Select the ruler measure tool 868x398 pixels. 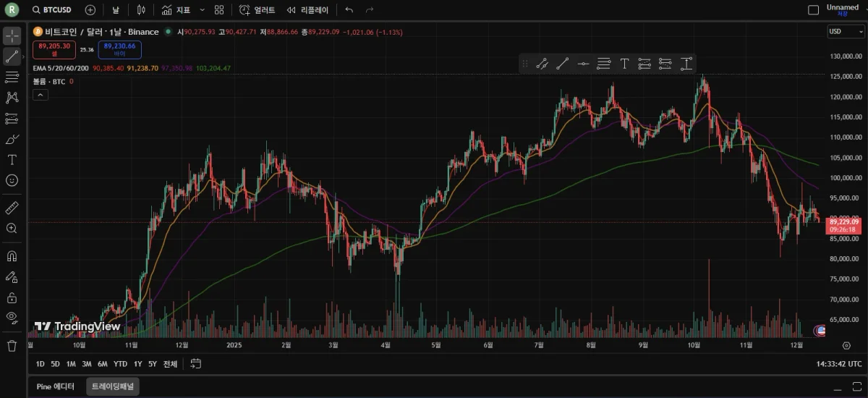click(x=12, y=208)
